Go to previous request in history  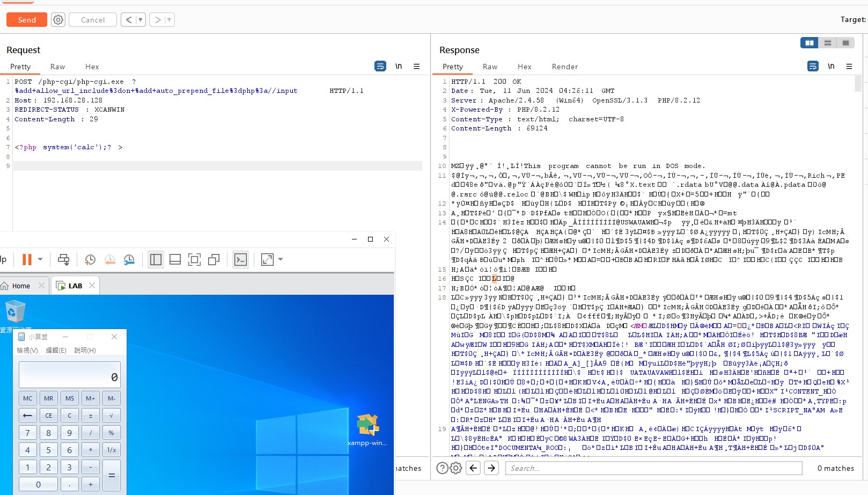[x=128, y=20]
